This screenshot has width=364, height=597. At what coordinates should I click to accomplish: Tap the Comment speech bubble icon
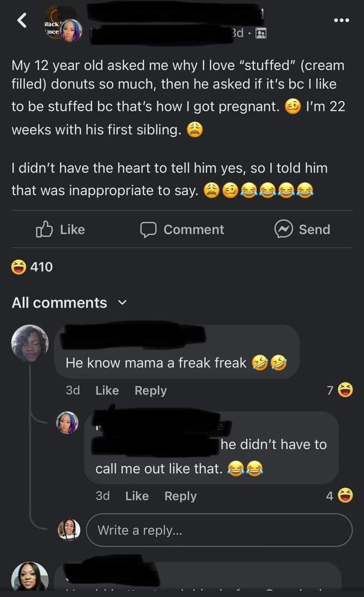[x=148, y=229]
